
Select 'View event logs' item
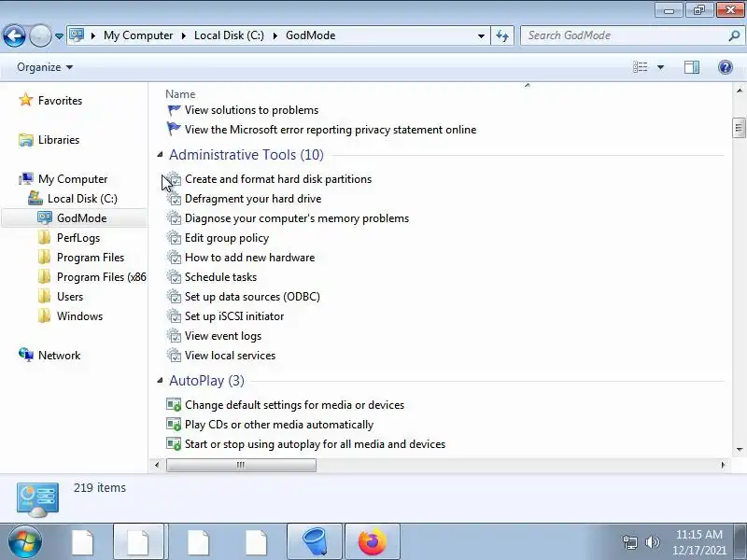click(223, 336)
